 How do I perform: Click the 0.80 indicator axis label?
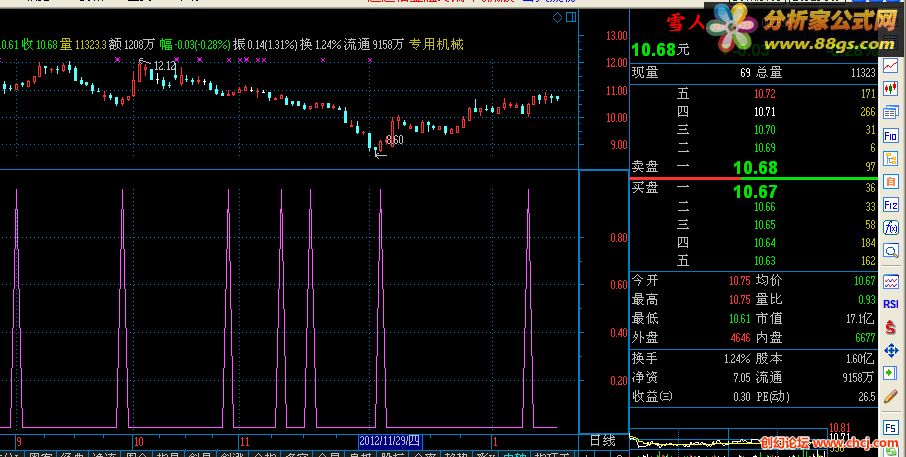pyautogui.click(x=619, y=237)
